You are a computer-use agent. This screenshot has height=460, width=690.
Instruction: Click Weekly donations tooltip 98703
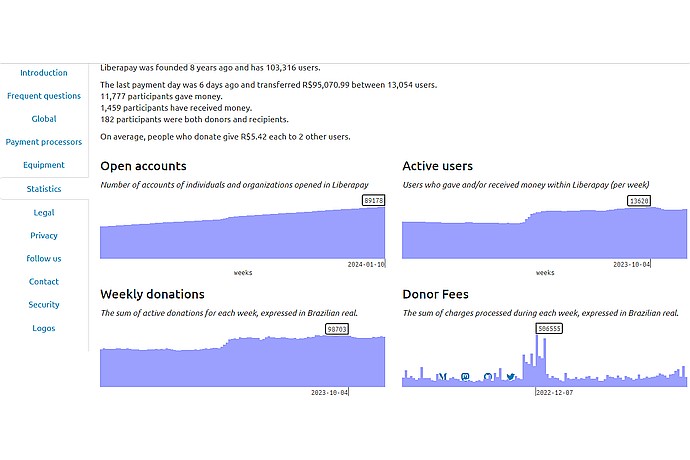337,329
